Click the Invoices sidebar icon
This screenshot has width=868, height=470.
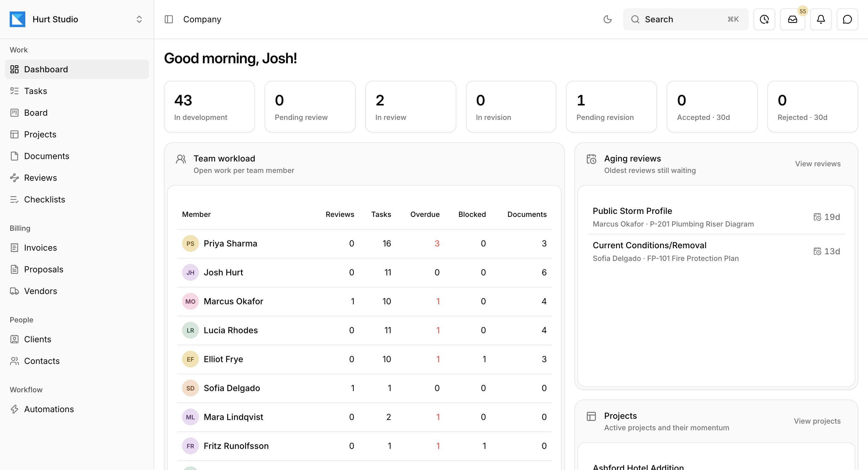[14, 248]
